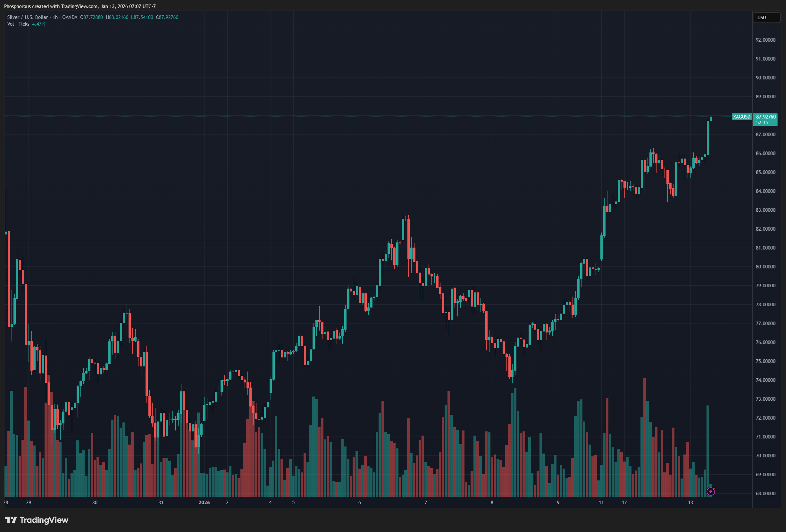Click the TradingView logo at bottom left

click(37, 520)
